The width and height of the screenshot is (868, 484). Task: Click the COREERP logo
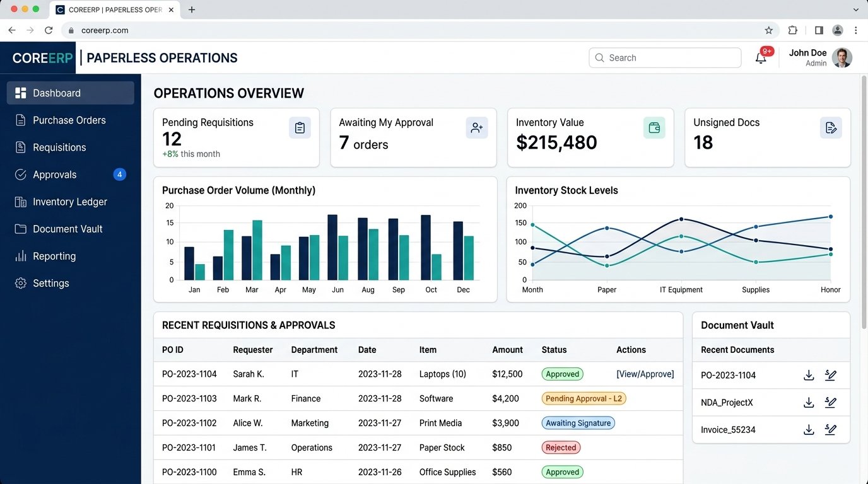pos(43,58)
